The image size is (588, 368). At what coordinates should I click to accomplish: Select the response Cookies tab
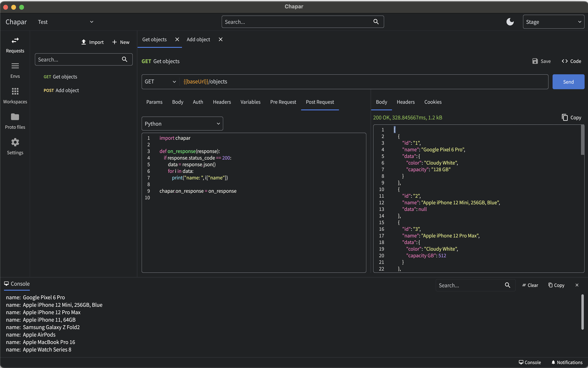point(433,102)
